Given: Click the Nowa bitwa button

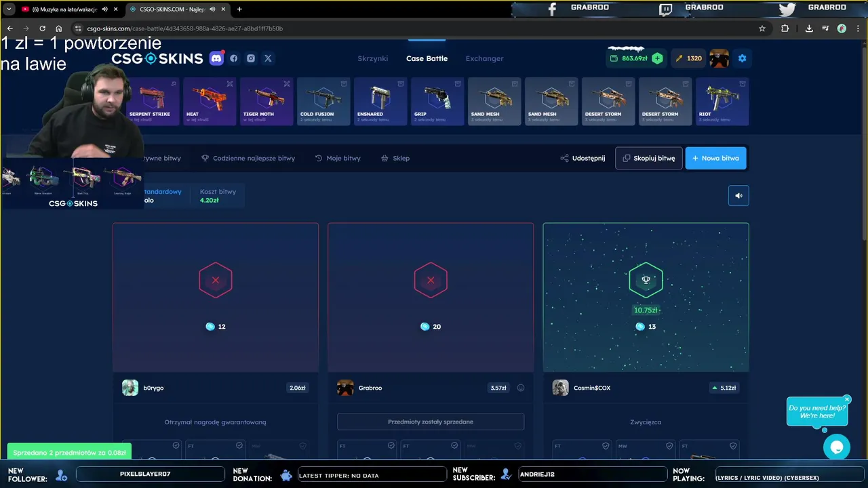Looking at the screenshot, I should click(x=715, y=158).
